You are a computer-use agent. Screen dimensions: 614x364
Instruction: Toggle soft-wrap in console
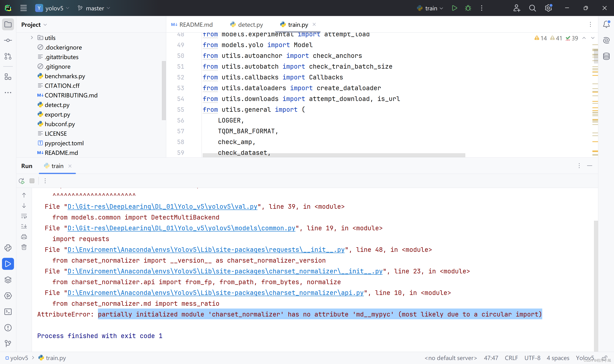(x=24, y=216)
